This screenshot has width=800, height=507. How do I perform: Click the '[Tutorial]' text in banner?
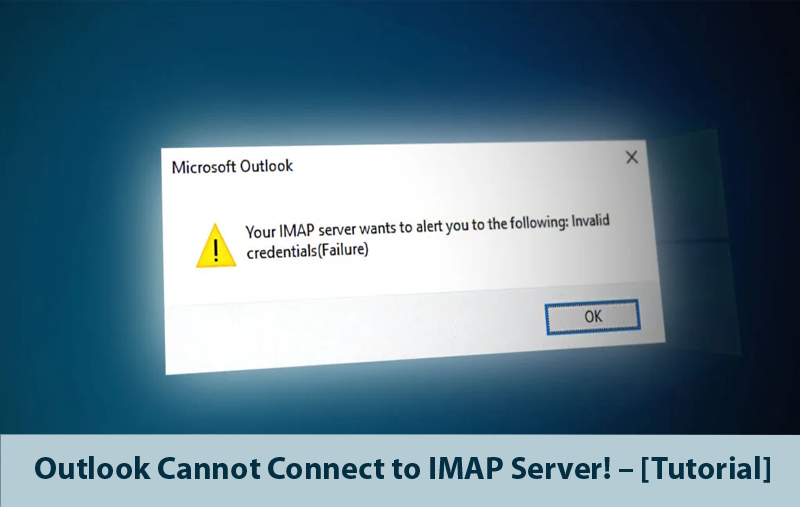point(706,469)
